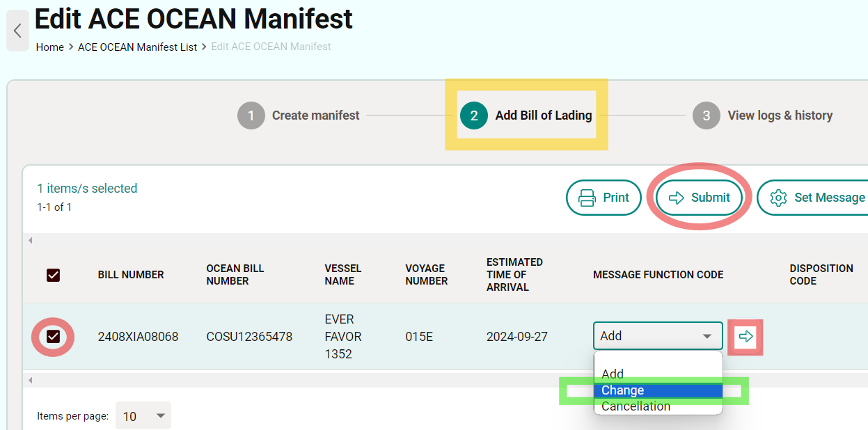
Task: Uncheck the select-all checkbox in table header
Action: pos(53,275)
